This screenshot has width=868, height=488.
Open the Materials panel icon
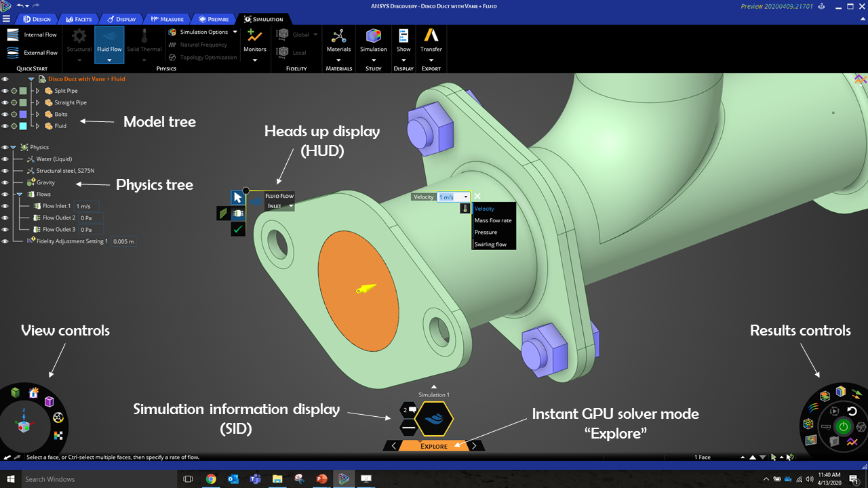point(338,37)
